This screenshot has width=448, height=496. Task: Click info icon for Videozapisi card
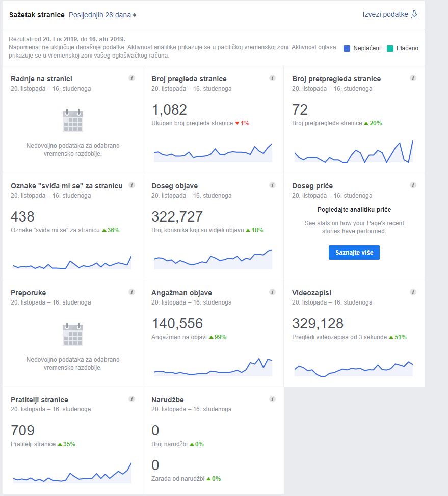tap(413, 292)
